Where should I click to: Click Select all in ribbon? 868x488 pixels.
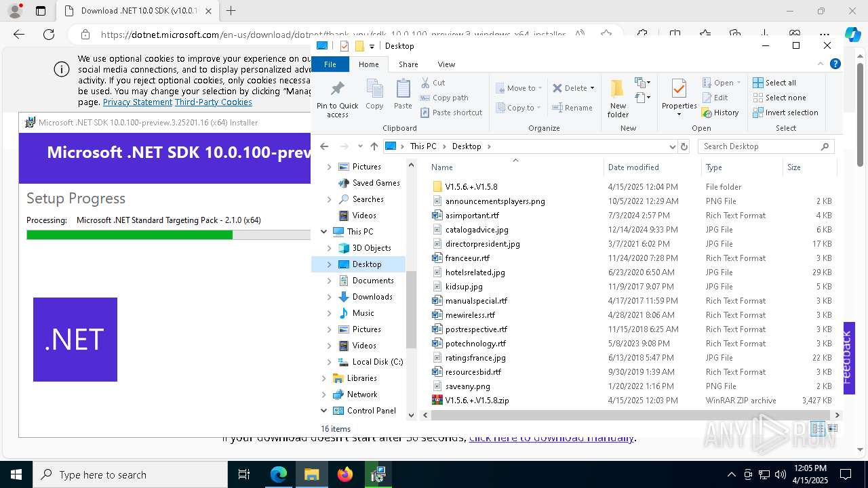[774, 83]
